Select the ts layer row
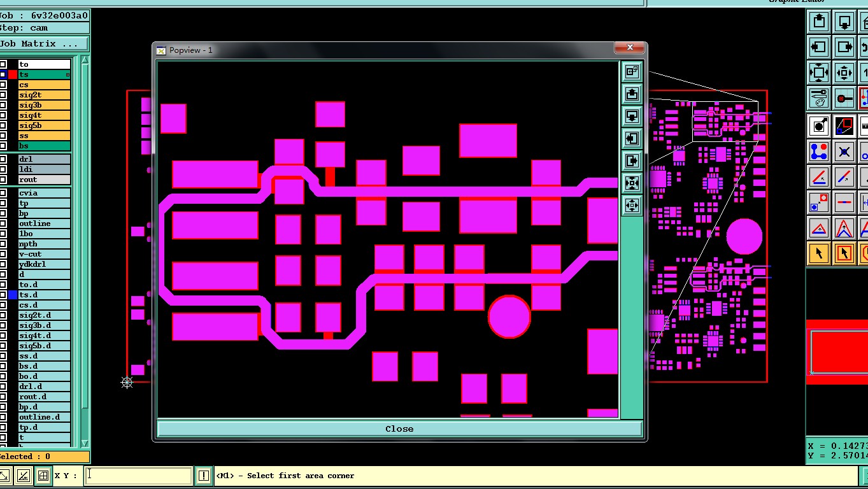This screenshot has width=868, height=489. [x=44, y=74]
